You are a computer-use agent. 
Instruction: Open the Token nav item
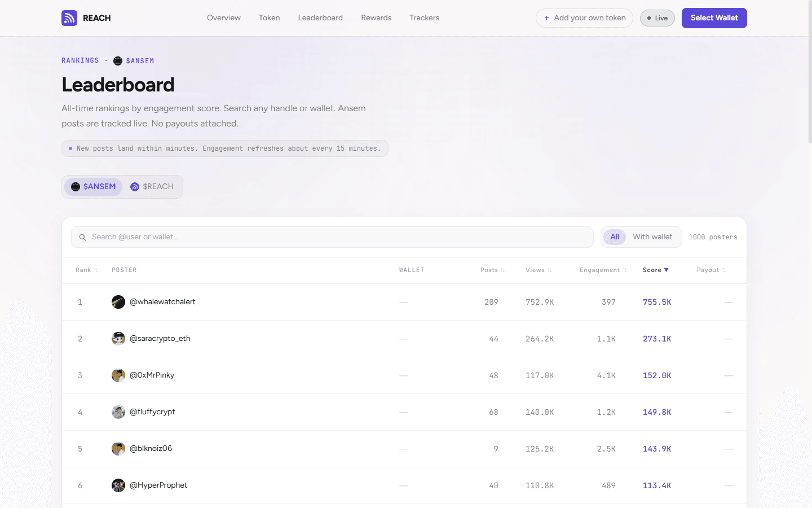[270, 18]
